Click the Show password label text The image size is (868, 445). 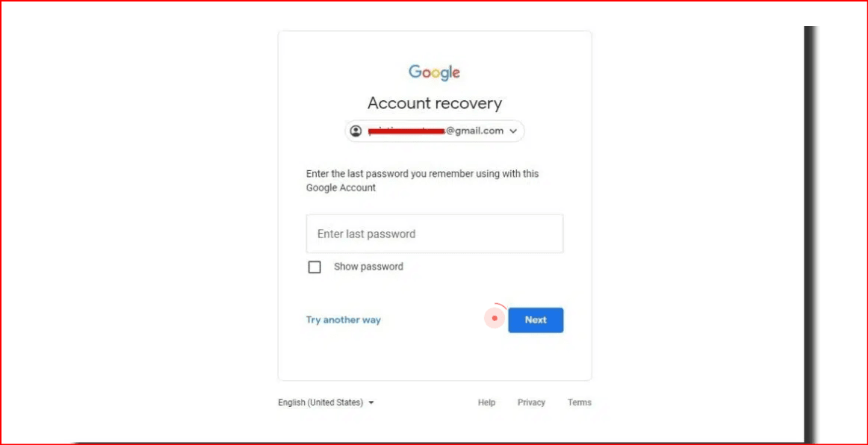tap(369, 267)
